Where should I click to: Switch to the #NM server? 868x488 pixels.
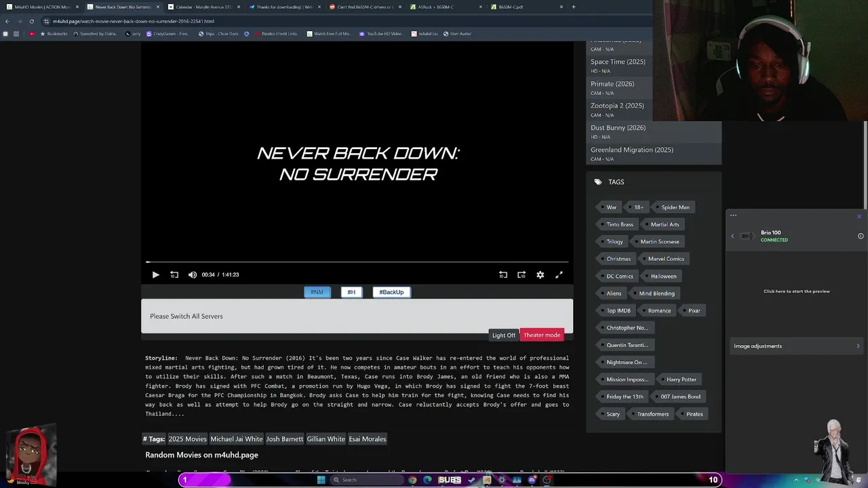(x=317, y=292)
